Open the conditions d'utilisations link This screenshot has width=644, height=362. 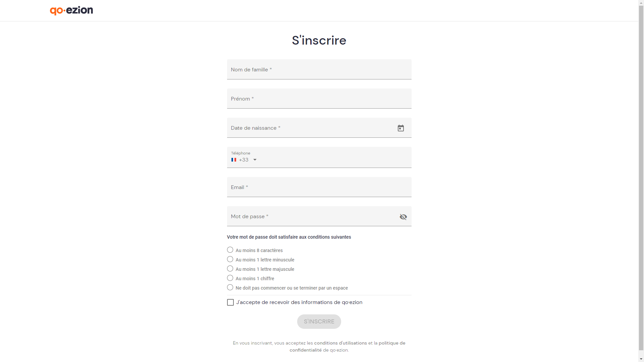pos(340,343)
